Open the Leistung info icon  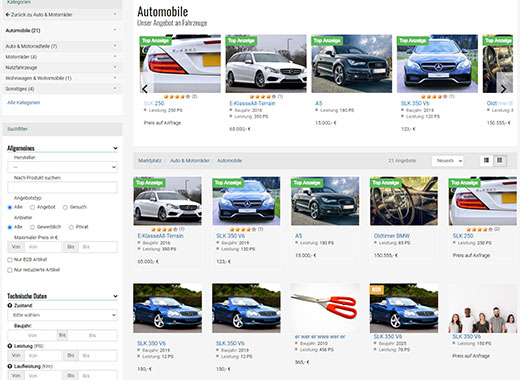pyautogui.click(x=10, y=346)
